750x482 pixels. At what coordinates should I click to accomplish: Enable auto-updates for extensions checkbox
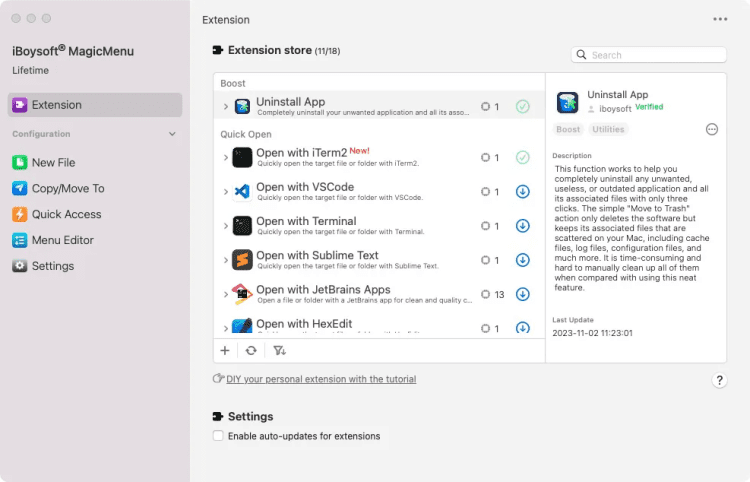tap(218, 436)
